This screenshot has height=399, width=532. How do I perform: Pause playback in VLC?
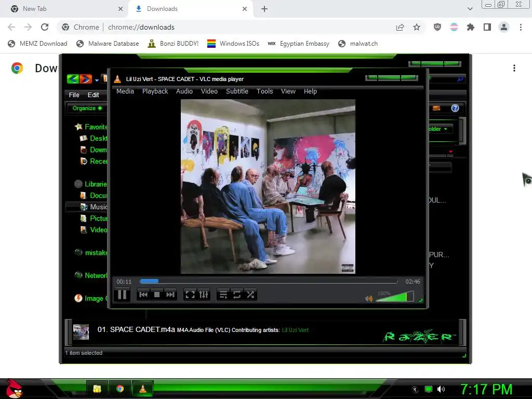point(122,294)
